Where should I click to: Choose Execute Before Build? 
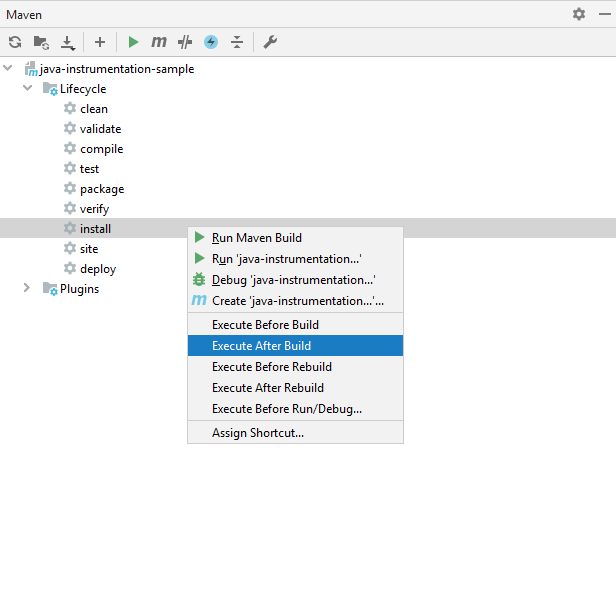tap(295, 325)
